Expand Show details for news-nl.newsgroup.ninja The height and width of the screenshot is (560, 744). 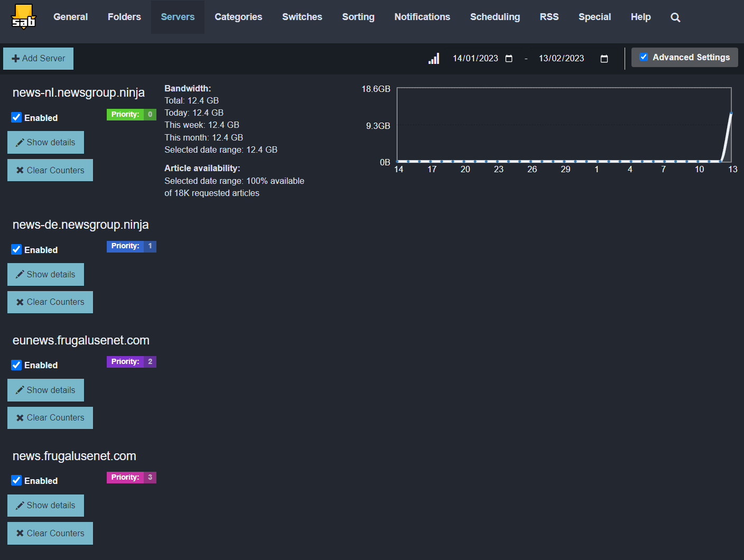point(45,143)
